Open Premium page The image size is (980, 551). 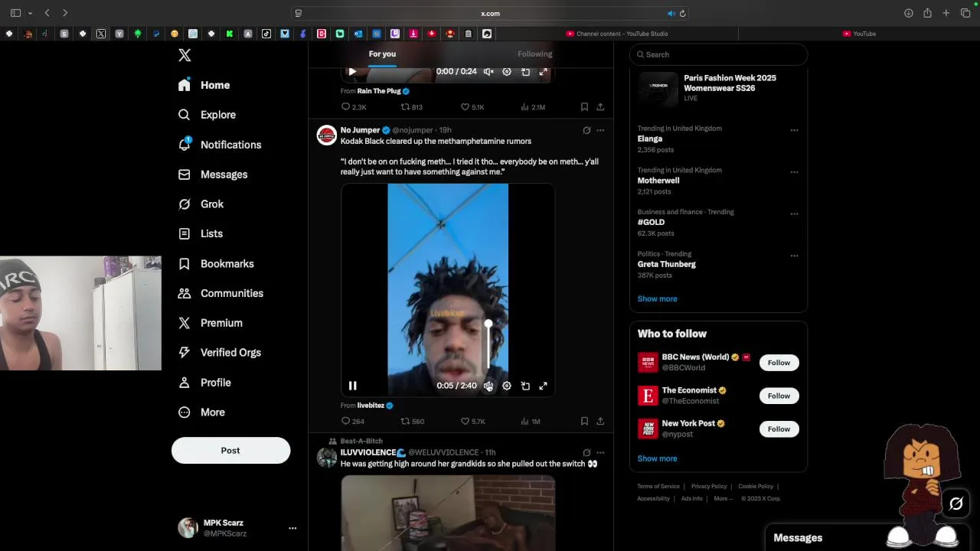point(210,323)
